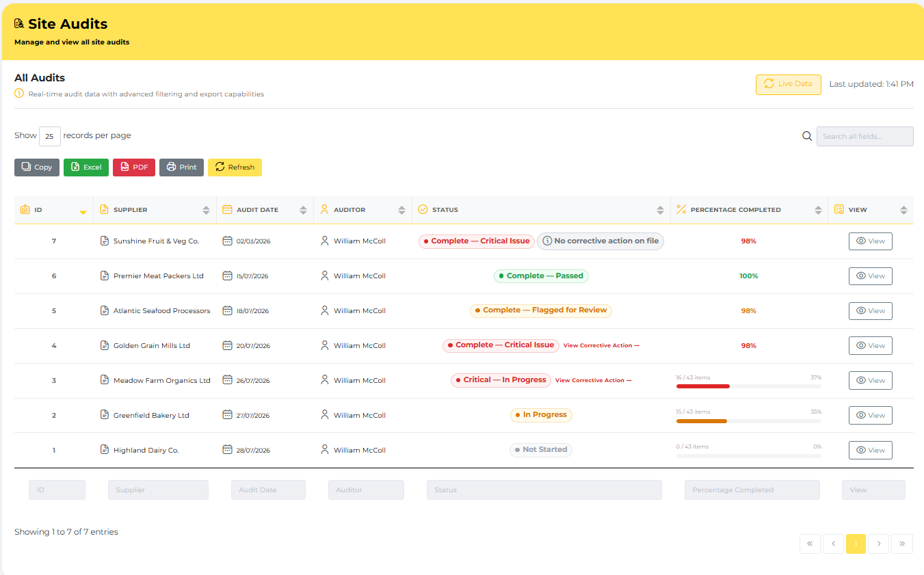Open View Corrective Action for Golden Grain Mills
This screenshot has height=575, width=924.
tap(601, 346)
